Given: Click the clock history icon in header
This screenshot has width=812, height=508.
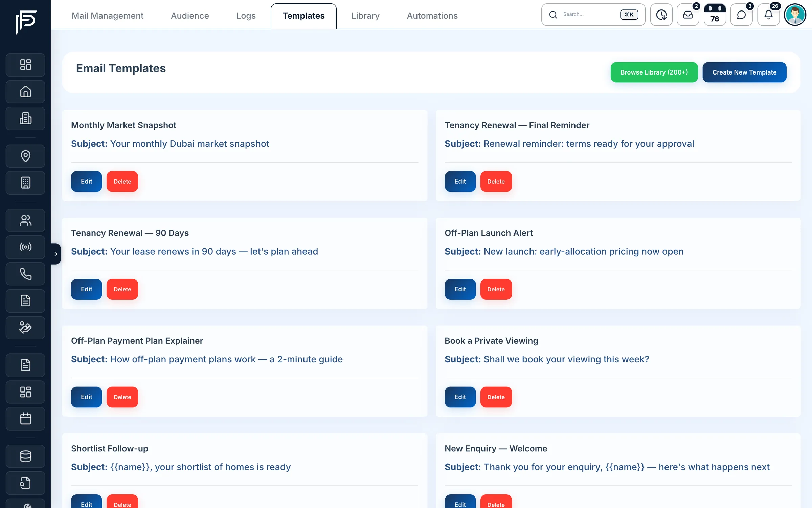Looking at the screenshot, I should [x=661, y=15].
